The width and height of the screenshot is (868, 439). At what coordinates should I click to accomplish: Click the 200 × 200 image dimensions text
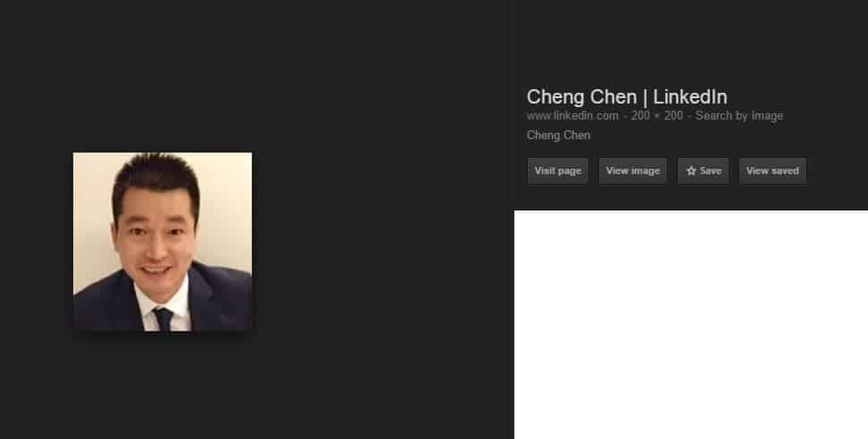pos(656,116)
